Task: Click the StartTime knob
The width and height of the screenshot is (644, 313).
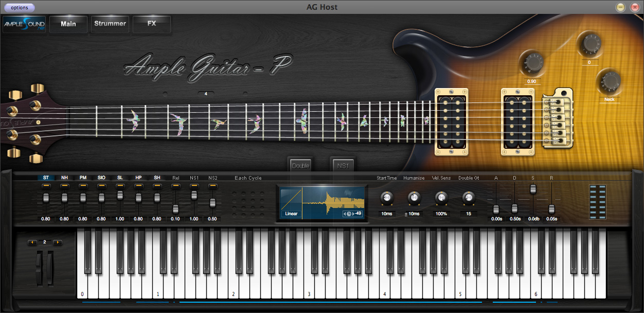Action: pyautogui.click(x=387, y=197)
